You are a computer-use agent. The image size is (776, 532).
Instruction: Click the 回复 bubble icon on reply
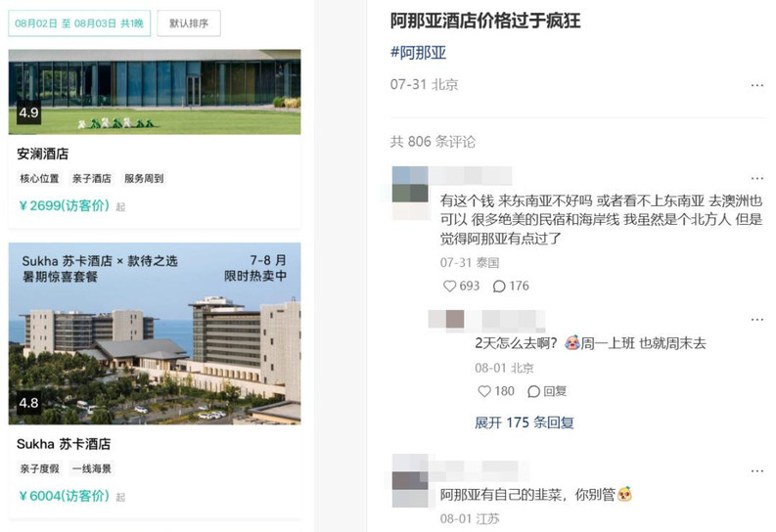click(533, 391)
